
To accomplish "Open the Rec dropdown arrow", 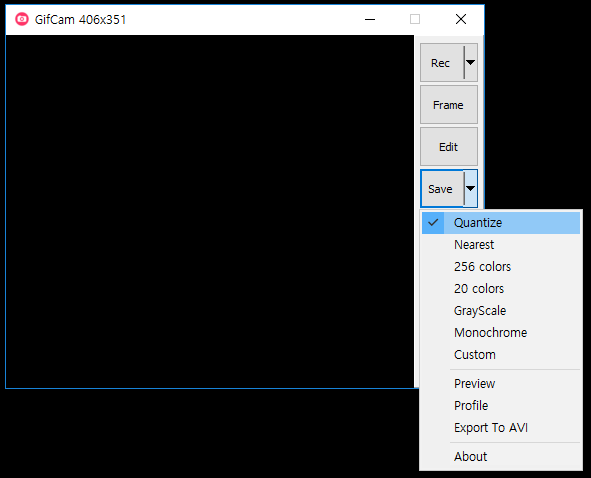I will point(470,63).
